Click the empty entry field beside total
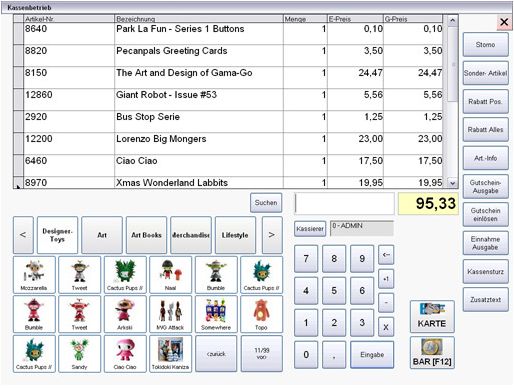 point(344,203)
